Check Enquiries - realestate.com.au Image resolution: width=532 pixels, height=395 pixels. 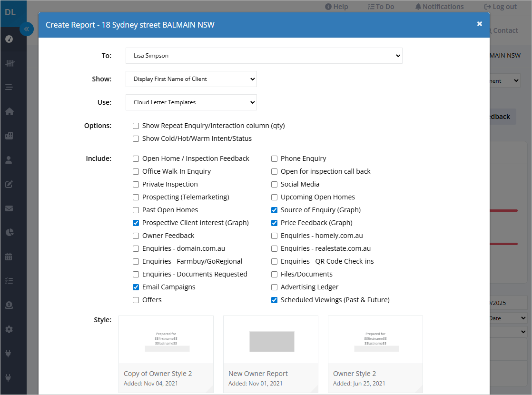(x=274, y=249)
